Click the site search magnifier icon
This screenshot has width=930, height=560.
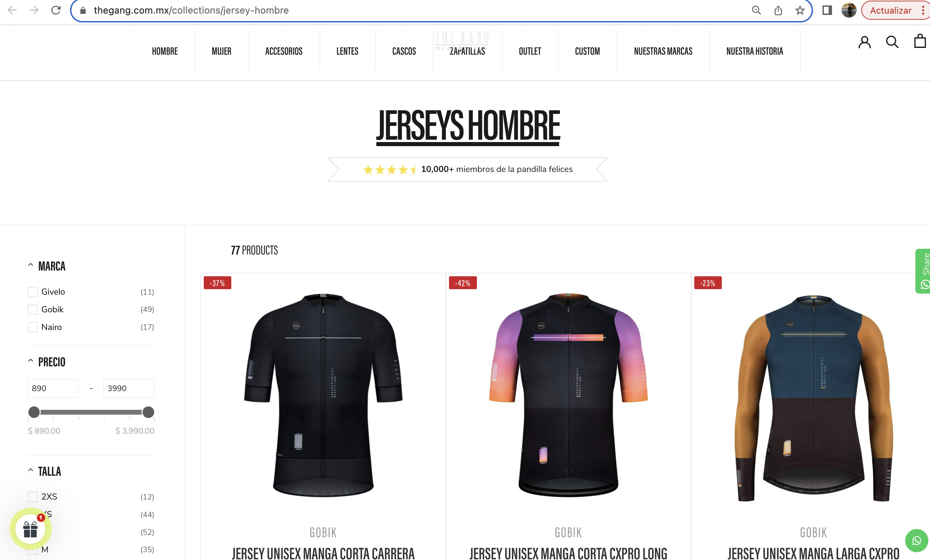(x=892, y=42)
